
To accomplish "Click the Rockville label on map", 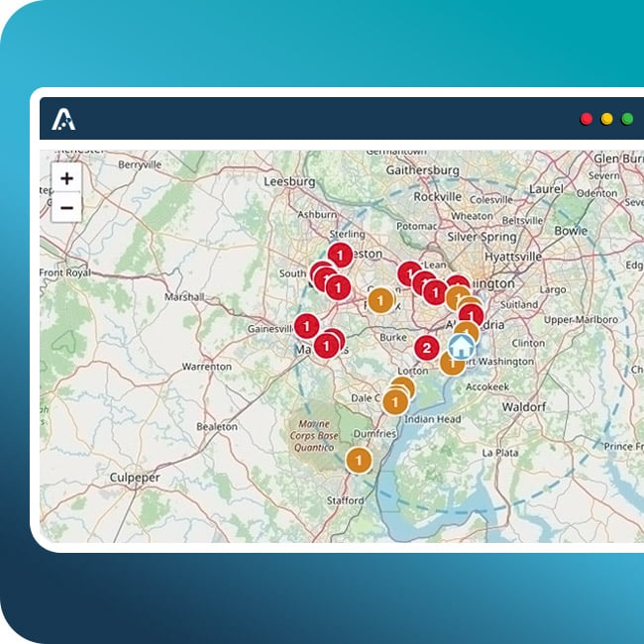I will (437, 197).
